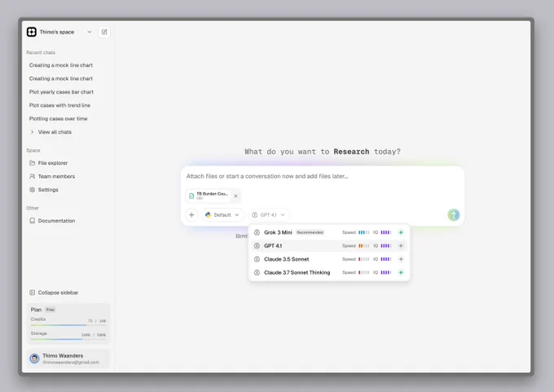
Task: Select Grok 3 Mini model
Action: pyautogui.click(x=329, y=232)
